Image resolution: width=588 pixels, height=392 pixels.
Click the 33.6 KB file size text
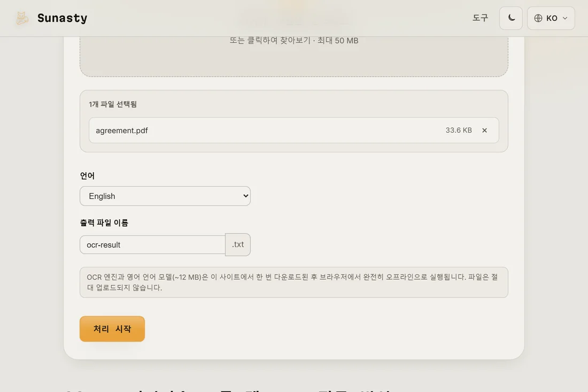[459, 130]
